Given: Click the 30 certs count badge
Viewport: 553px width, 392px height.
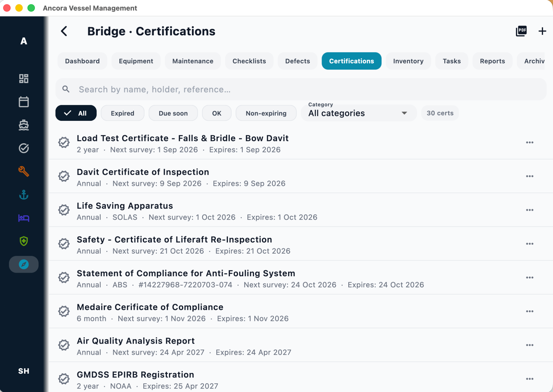Looking at the screenshot, I should click(440, 113).
